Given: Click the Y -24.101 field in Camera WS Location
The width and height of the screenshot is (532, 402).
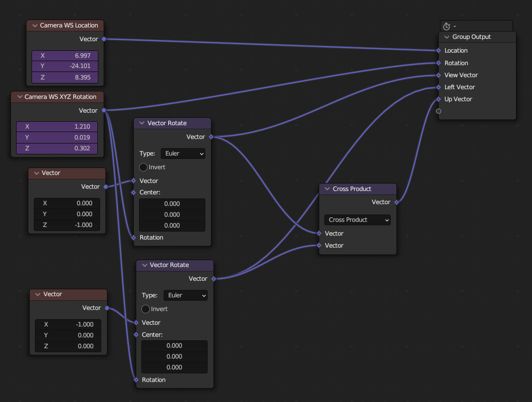Looking at the screenshot, I should pos(65,66).
